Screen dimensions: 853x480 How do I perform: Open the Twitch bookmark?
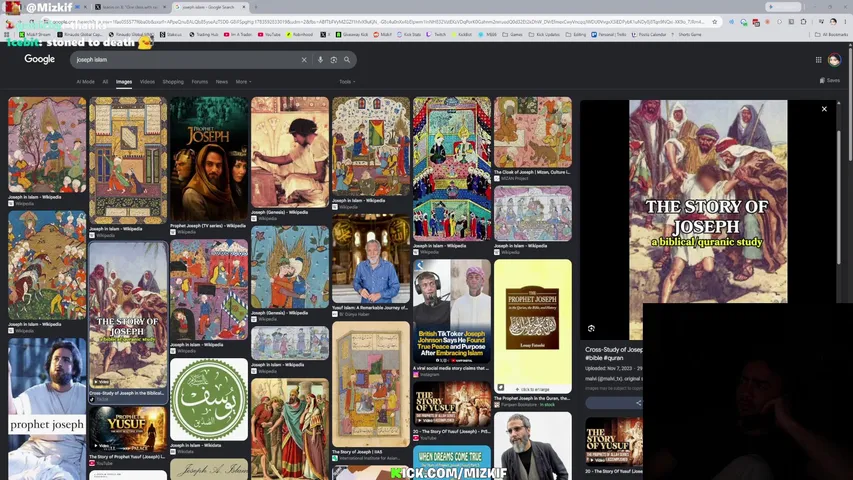click(437, 34)
